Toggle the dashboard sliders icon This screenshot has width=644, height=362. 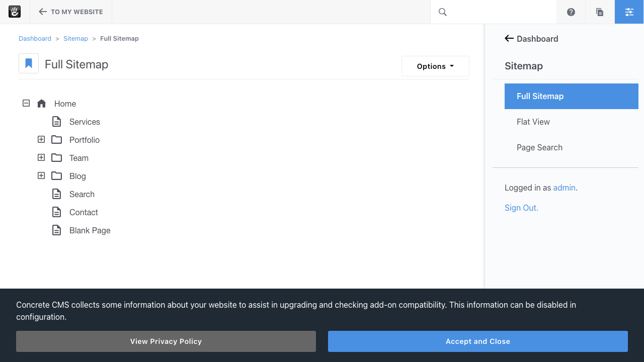(629, 12)
